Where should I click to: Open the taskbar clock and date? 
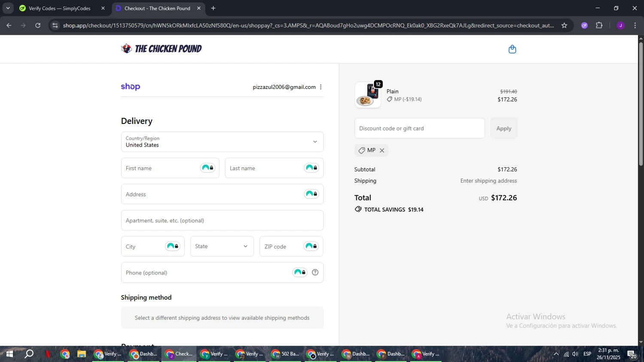coord(608,354)
